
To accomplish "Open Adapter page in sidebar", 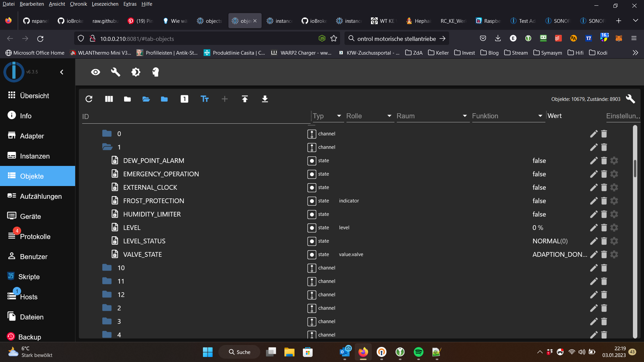I will pyautogui.click(x=38, y=136).
